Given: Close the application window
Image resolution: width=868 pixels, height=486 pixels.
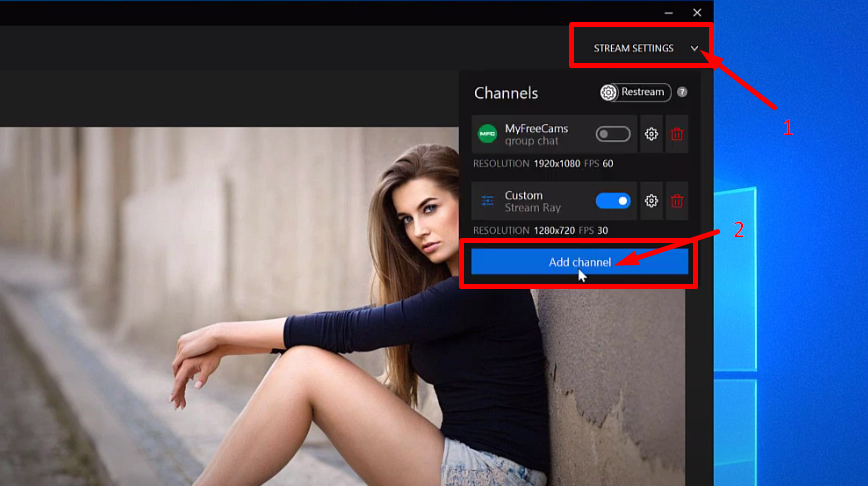Looking at the screenshot, I should coord(697,12).
